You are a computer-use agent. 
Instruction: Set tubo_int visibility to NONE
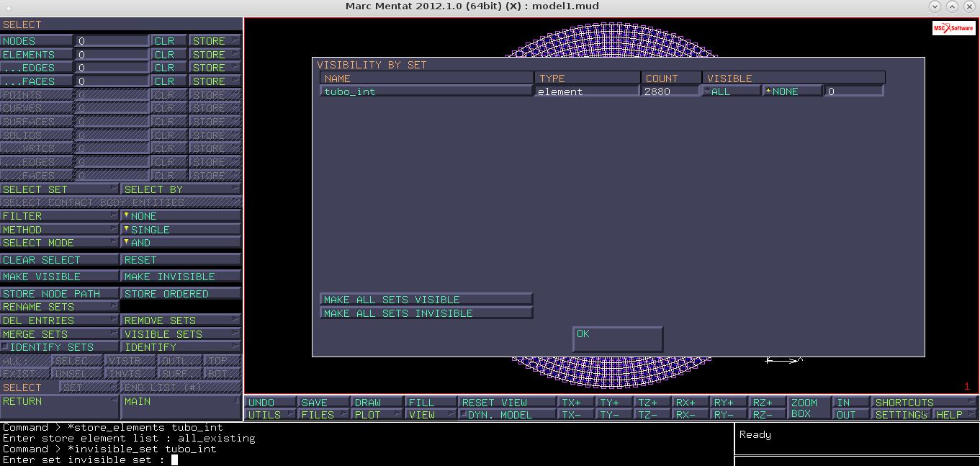coord(792,91)
